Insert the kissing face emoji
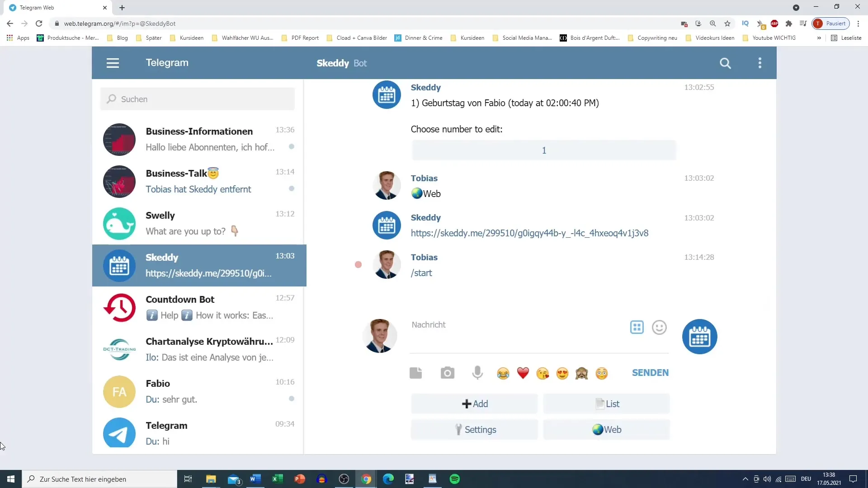868x488 pixels. pyautogui.click(x=542, y=374)
